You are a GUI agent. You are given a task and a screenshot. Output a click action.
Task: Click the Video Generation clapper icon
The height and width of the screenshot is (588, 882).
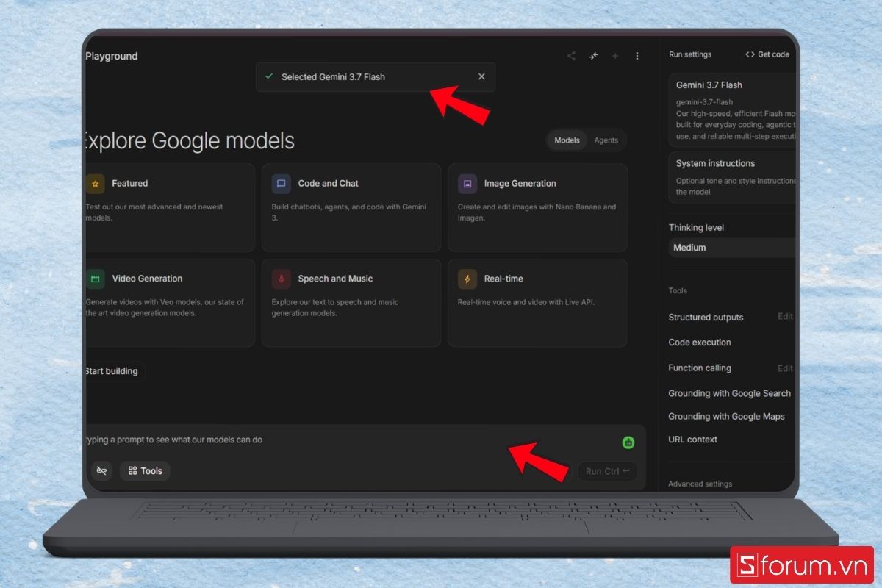tap(96, 279)
